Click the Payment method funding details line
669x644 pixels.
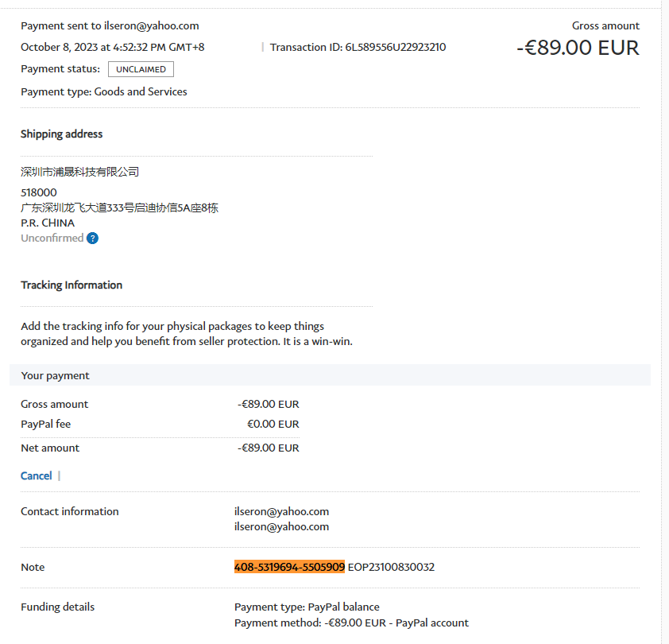click(x=351, y=623)
